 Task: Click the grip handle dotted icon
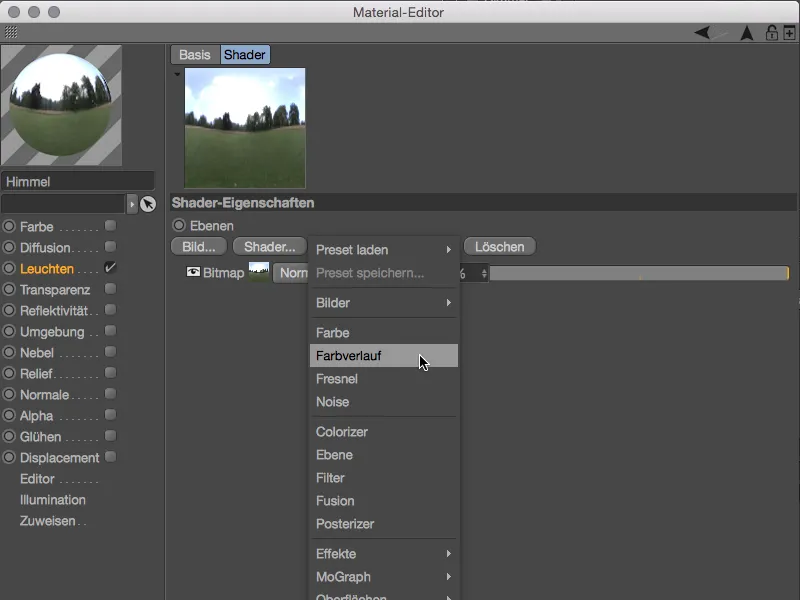[x=11, y=32]
